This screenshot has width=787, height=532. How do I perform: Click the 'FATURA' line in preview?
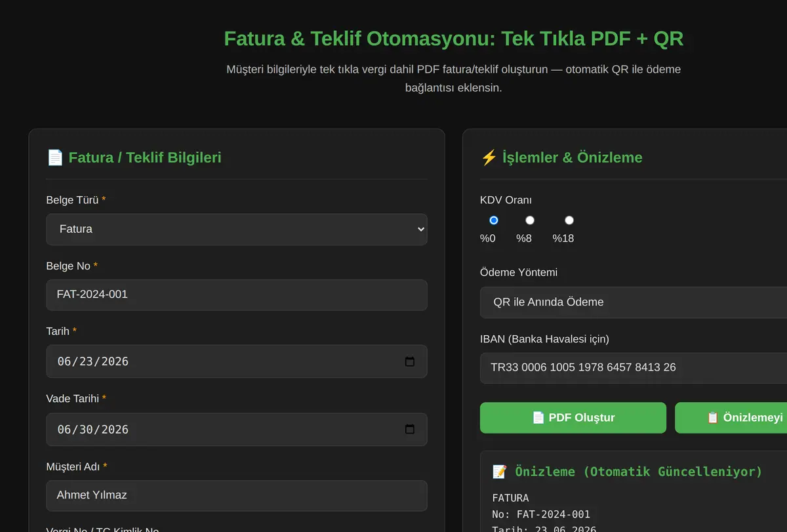point(510,498)
